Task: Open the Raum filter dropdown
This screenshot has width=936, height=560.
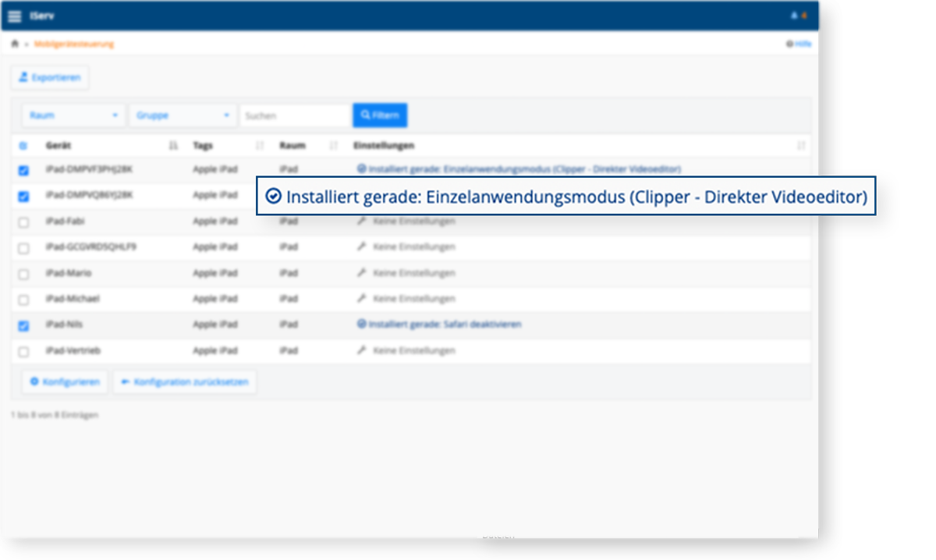Action: coord(74,115)
